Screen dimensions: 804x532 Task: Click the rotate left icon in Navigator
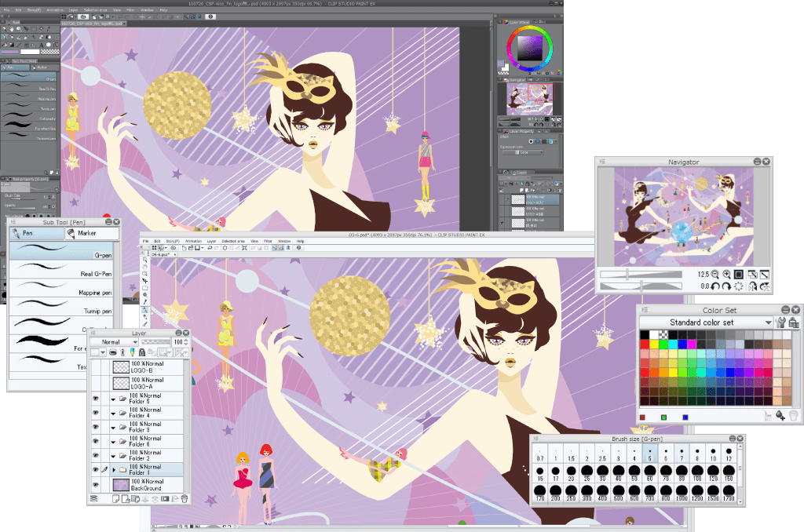(714, 287)
